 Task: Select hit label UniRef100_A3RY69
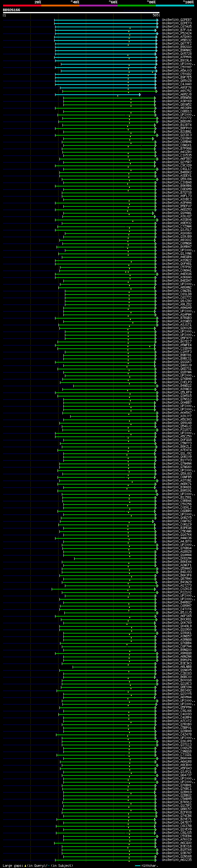[177, 101]
